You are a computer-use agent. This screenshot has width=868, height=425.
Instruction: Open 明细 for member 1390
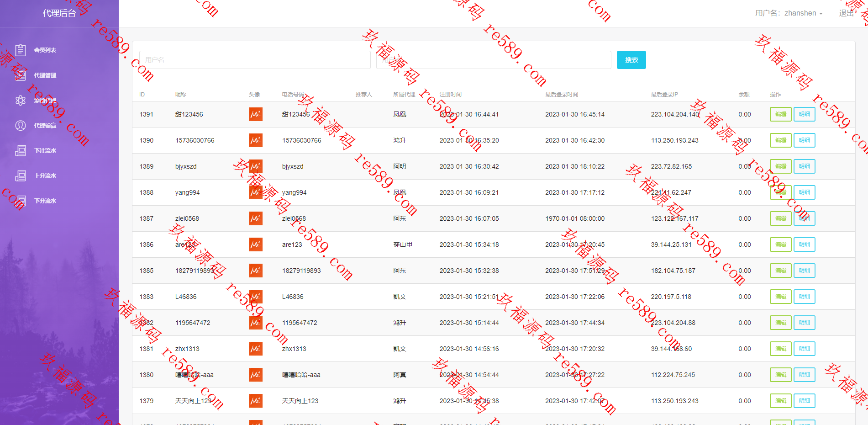[805, 140]
